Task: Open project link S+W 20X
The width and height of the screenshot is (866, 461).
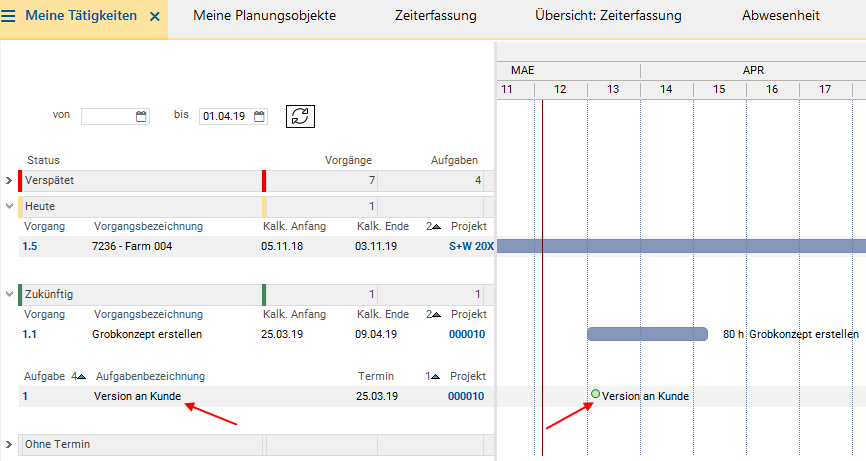Action: [471, 246]
